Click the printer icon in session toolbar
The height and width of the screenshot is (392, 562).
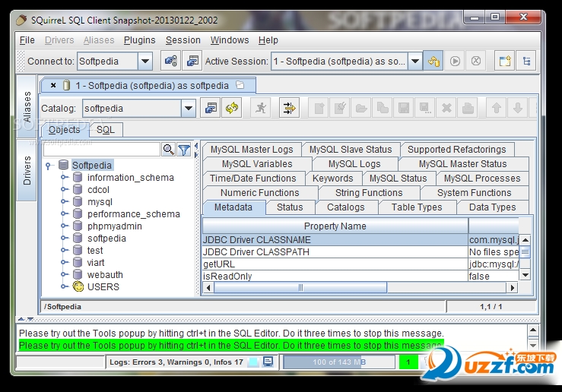click(468, 108)
